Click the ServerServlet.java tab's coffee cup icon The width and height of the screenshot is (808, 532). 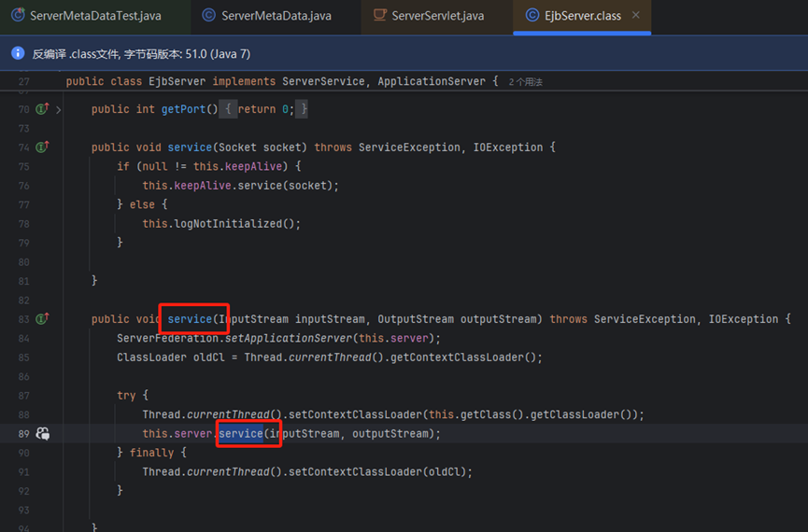point(378,16)
